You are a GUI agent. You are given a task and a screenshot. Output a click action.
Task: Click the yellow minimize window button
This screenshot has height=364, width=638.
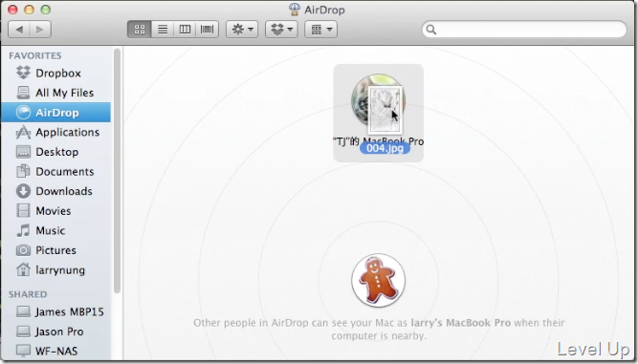[x=29, y=10]
